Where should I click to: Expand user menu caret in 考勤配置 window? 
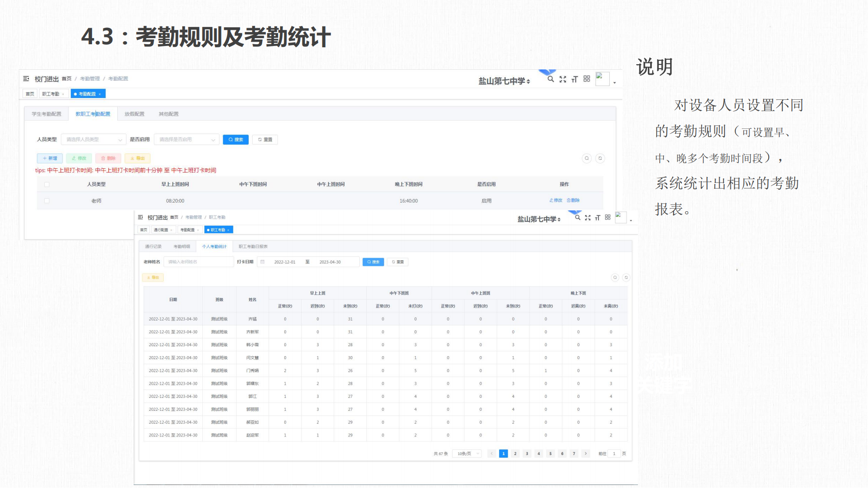coord(615,82)
